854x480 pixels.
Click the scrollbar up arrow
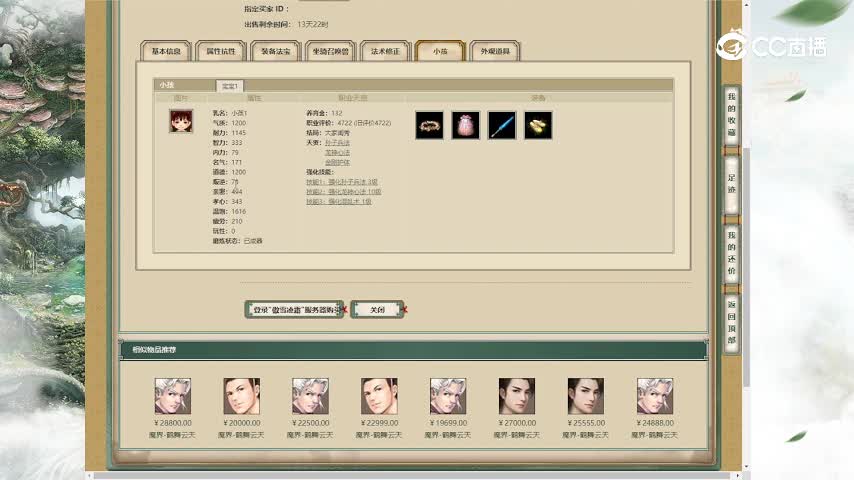746,4
